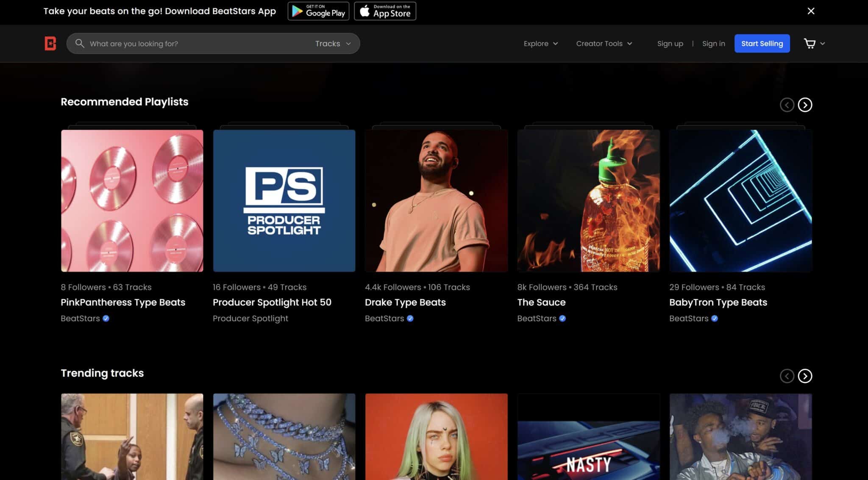The width and height of the screenshot is (868, 480).
Task: Show next Trending tracks
Action: coord(805,376)
